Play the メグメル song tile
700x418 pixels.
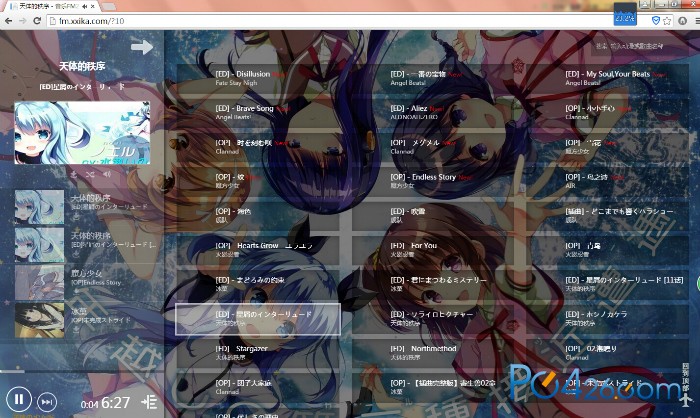click(433, 147)
